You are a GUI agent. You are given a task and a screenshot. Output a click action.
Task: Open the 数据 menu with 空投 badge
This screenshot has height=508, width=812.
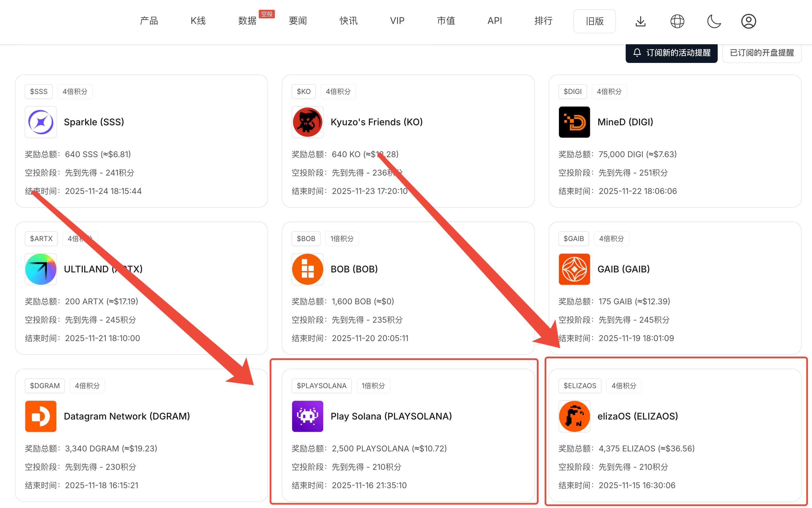pos(247,21)
